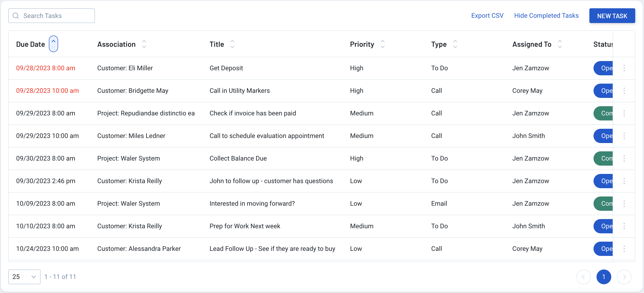Sort by Assigned To column arrows

(x=560, y=44)
